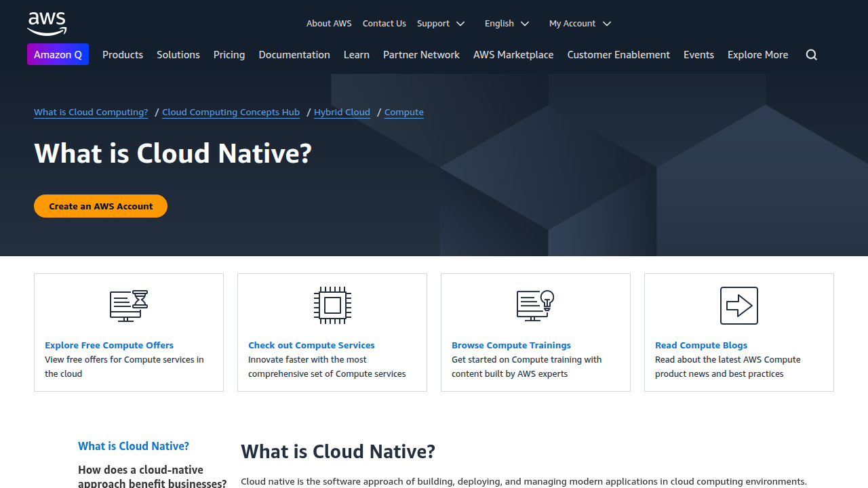Expand the My Account dropdown
The width and height of the screenshot is (868, 488).
580,23
